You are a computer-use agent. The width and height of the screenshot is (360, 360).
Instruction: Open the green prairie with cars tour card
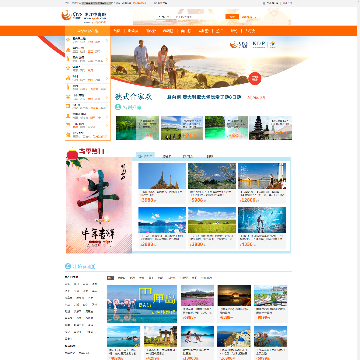click(212, 228)
